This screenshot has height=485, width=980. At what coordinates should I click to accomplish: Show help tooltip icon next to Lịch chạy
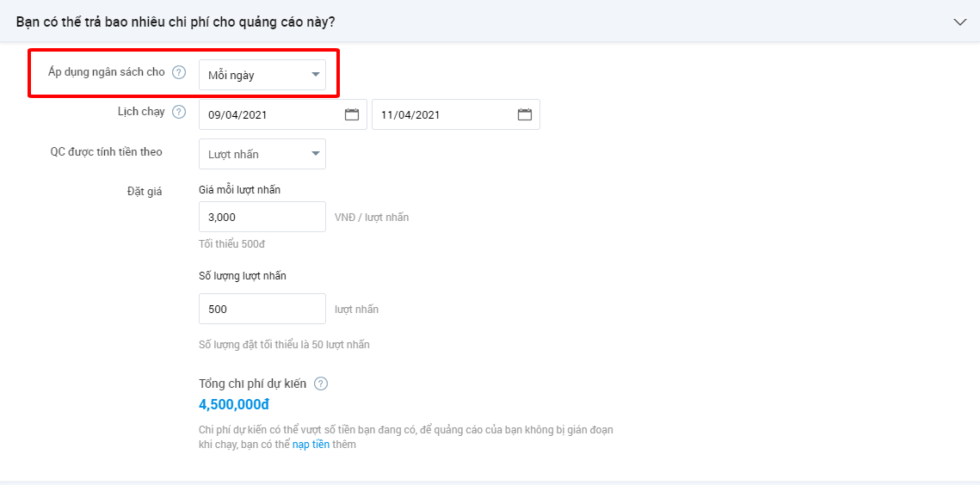[x=179, y=113]
